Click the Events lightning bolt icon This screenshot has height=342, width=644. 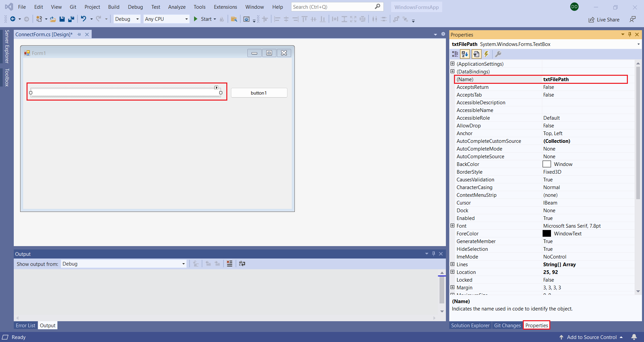coord(487,54)
